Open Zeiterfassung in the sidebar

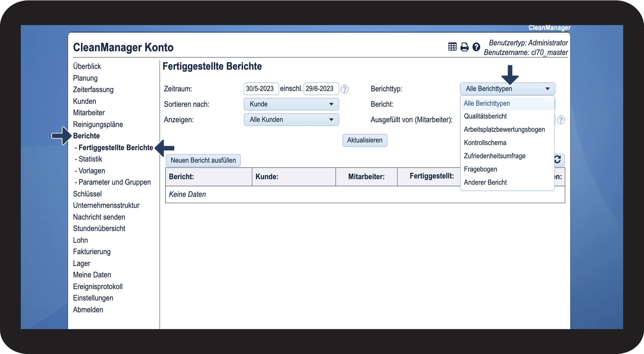coord(93,90)
